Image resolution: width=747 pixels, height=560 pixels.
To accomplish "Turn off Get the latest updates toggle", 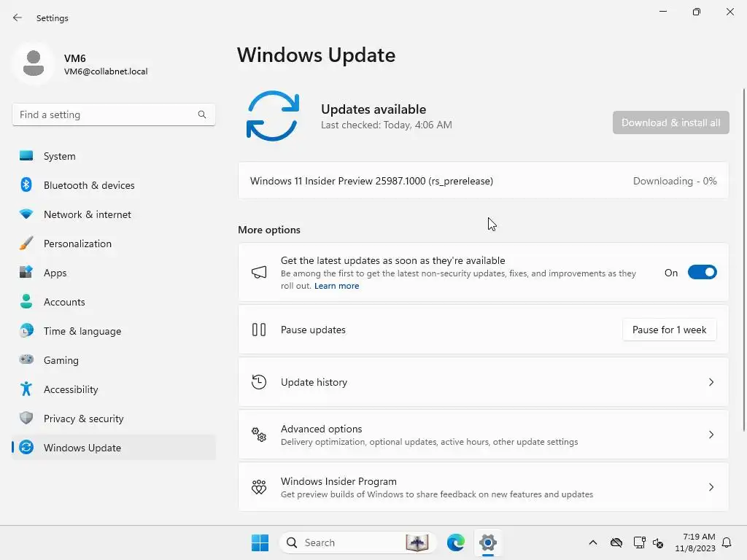I will [x=702, y=273].
